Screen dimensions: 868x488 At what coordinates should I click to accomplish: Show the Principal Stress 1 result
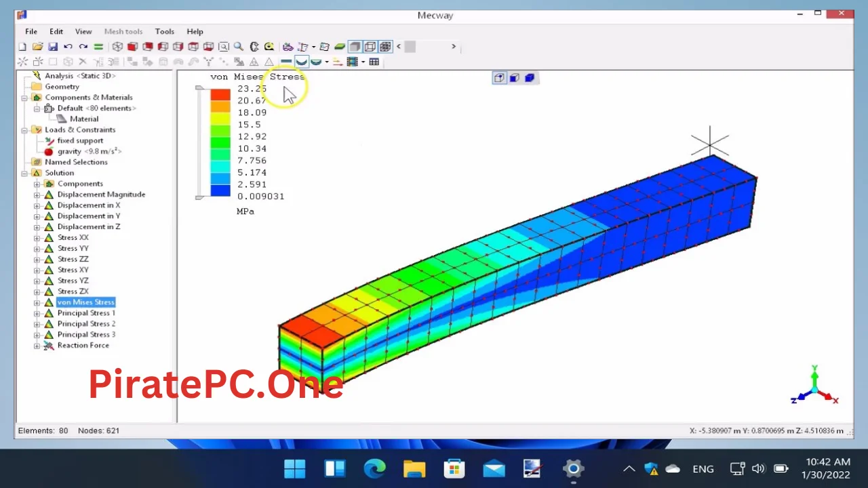click(86, 313)
